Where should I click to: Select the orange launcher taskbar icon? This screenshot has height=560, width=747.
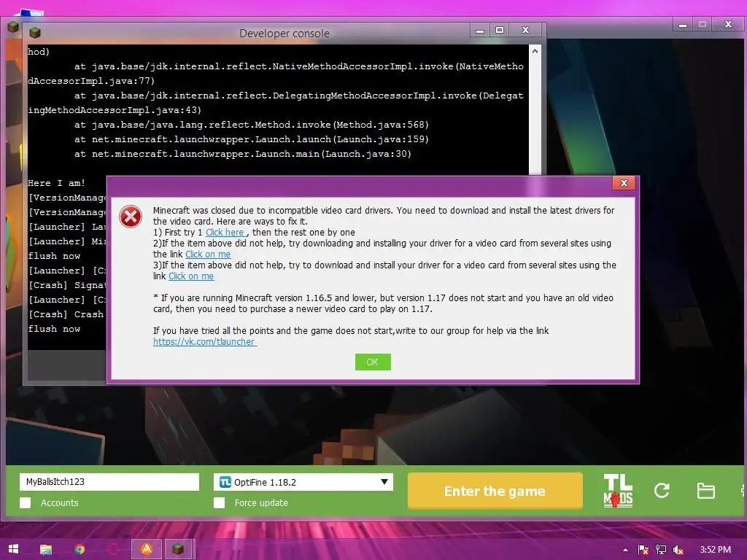[x=146, y=549]
